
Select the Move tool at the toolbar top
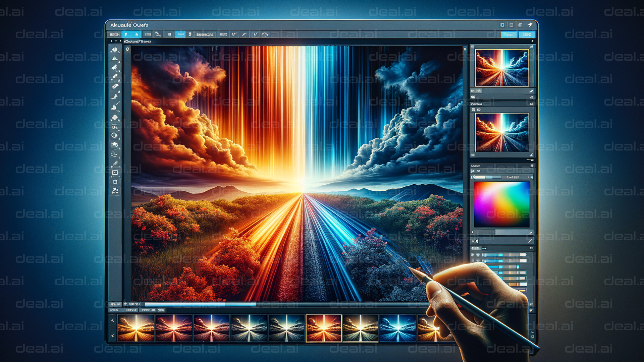pyautogui.click(x=116, y=51)
